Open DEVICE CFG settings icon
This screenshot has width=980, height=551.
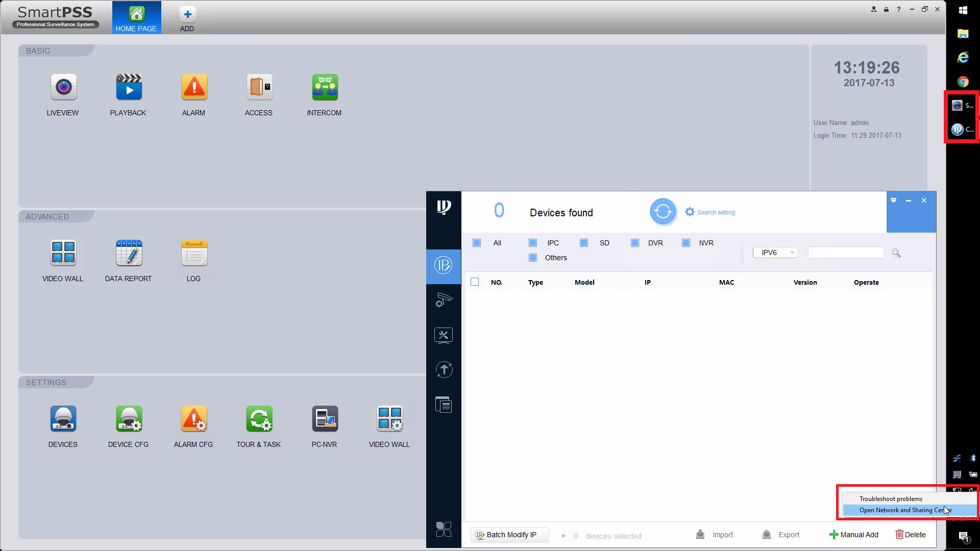[x=129, y=419]
